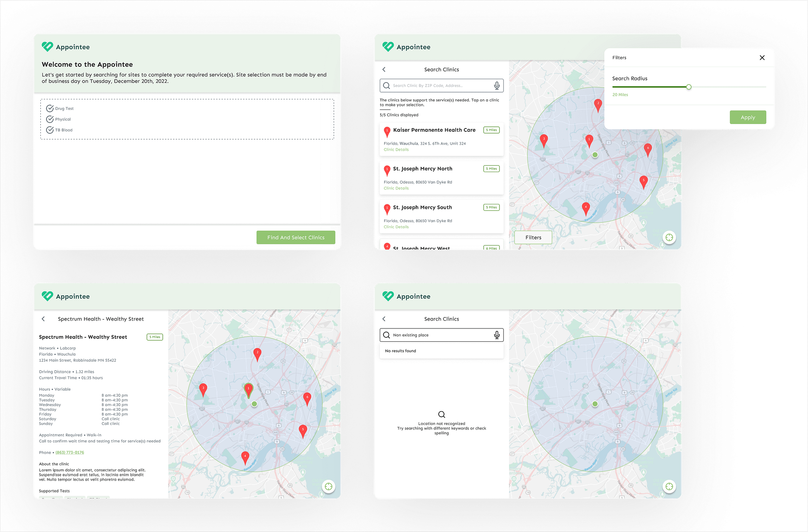Open Clinic Details for St. Joseph Mercy North
808x532 pixels.
click(396, 188)
